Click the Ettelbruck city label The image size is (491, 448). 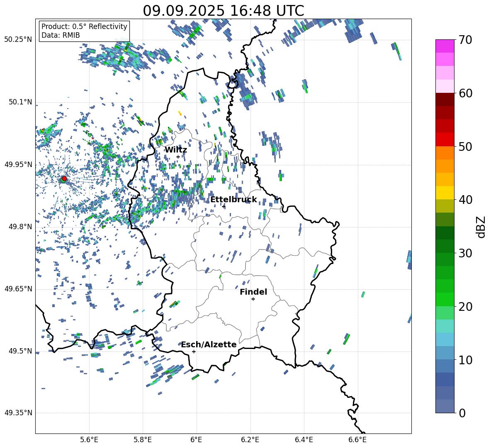(233, 200)
